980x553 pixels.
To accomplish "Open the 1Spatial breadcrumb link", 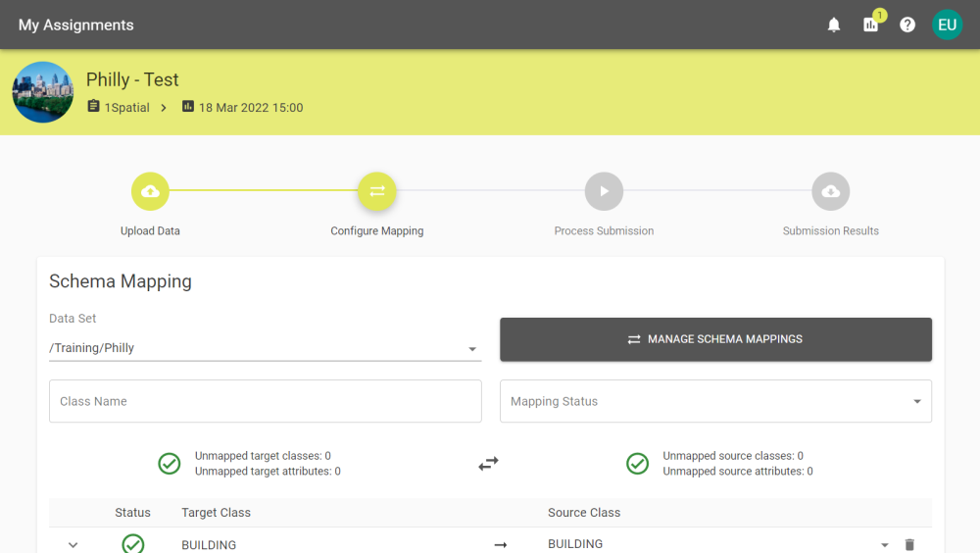I will 126,108.
